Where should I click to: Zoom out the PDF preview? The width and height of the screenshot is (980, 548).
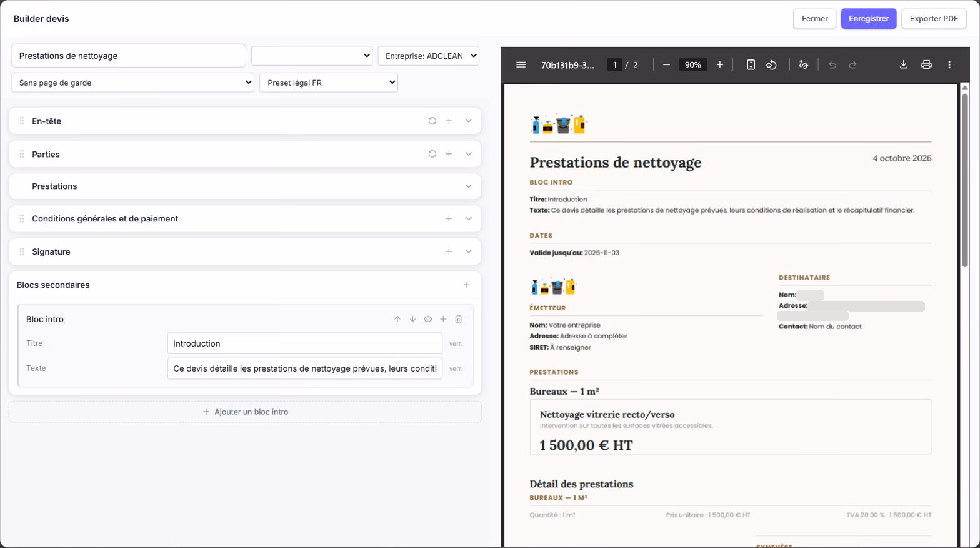[666, 64]
